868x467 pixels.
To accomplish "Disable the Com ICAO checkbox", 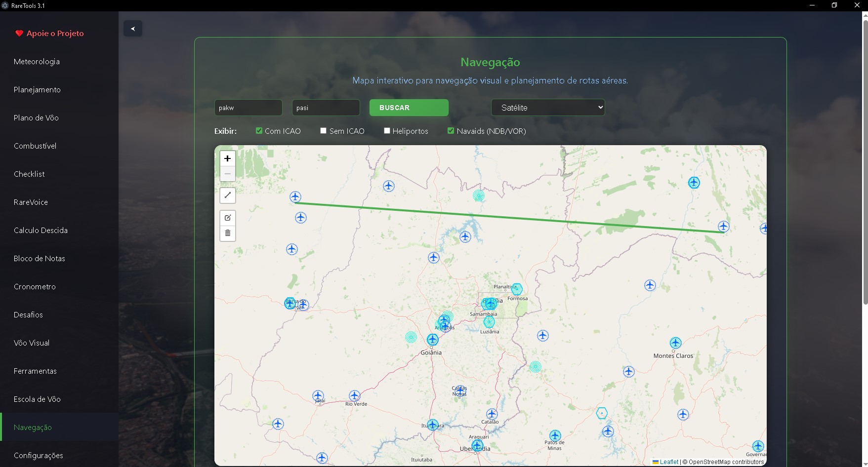I will tap(258, 131).
